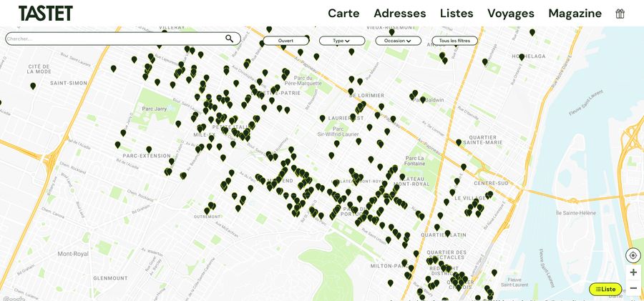Viewport: 644px width, 301px height.
Task: Focus the Chercher search field
Action: pos(114,39)
